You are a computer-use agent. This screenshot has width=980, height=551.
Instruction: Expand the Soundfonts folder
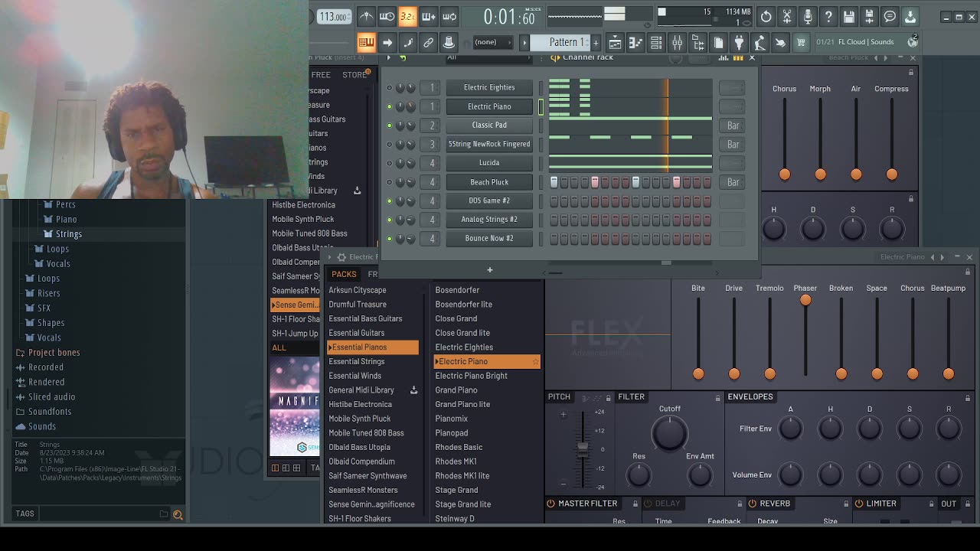pos(49,412)
